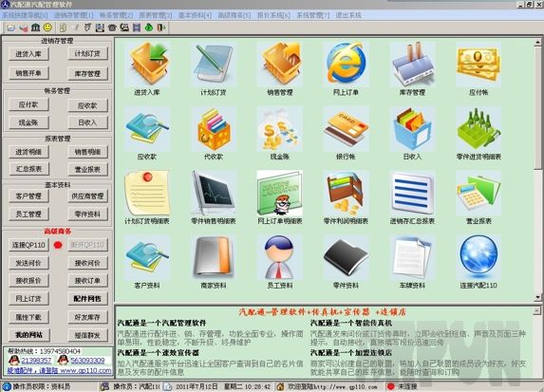Open the 进货入库 basket icon

(x=148, y=64)
